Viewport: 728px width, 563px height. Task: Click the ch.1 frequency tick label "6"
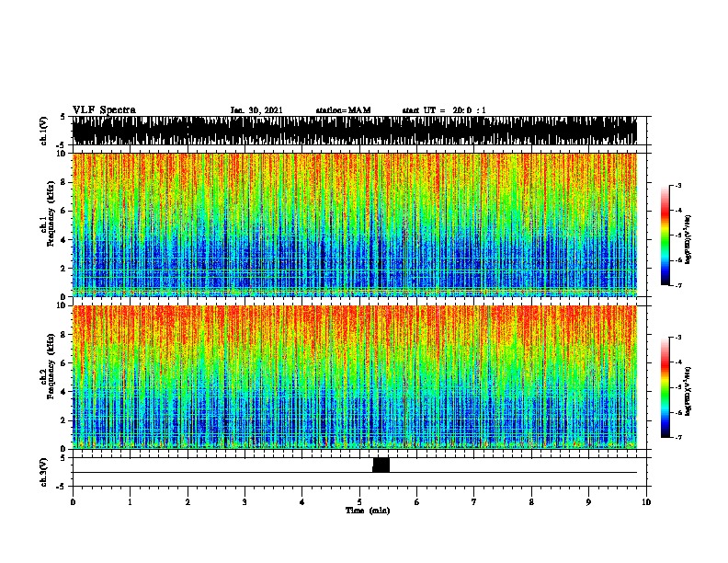pyautogui.click(x=63, y=212)
